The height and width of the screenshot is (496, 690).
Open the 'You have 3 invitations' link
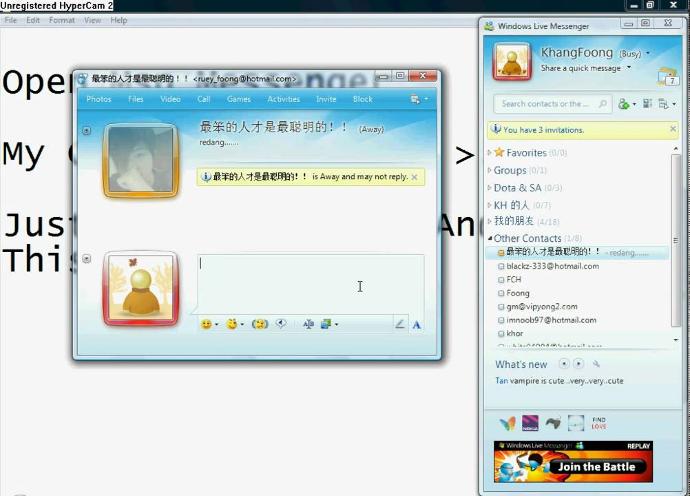(x=543, y=130)
